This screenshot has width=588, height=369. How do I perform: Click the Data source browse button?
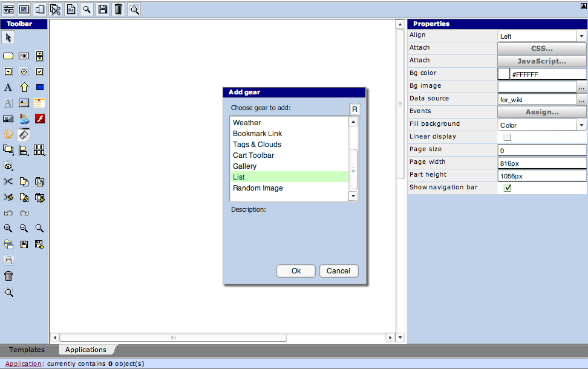click(581, 100)
